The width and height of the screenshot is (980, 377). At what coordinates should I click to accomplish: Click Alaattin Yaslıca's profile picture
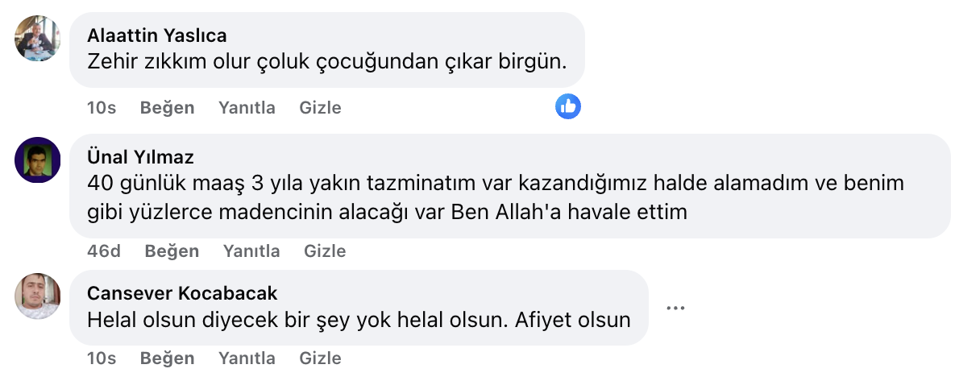[38, 38]
